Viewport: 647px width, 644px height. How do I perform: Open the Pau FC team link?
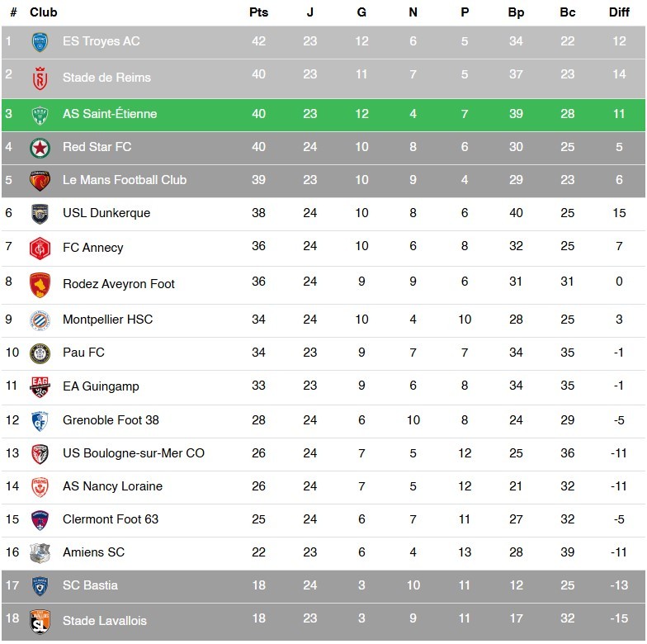click(83, 353)
